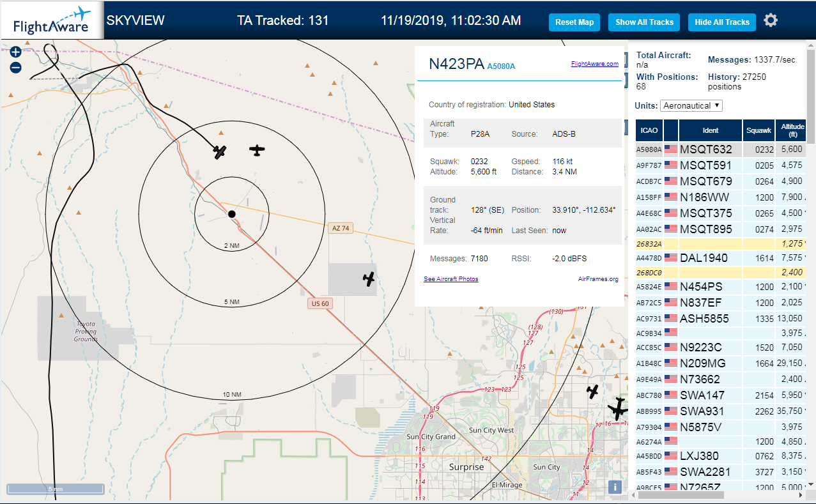Click the AZ 74 road label on map

point(341,228)
